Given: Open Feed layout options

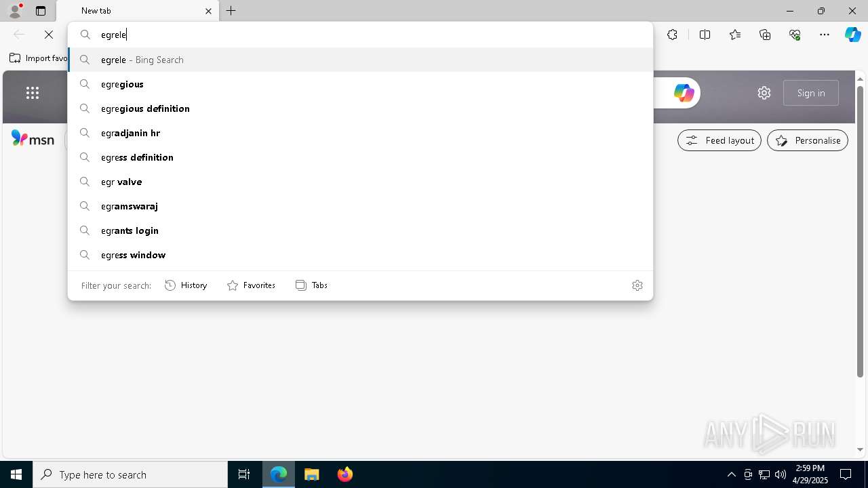Looking at the screenshot, I should tap(719, 140).
